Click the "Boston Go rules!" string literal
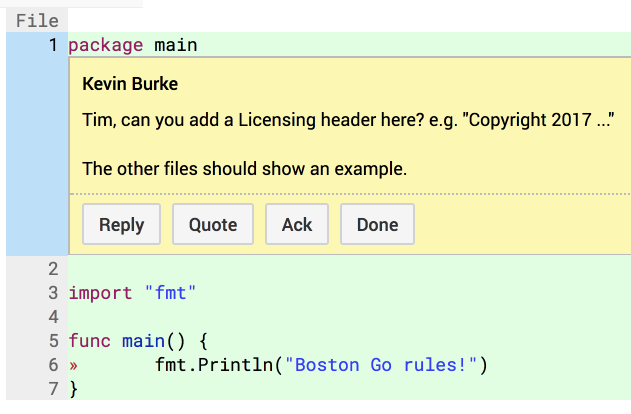 click(x=381, y=365)
